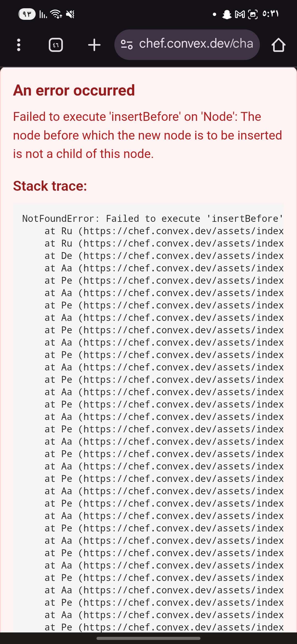Image resolution: width=297 pixels, height=644 pixels.
Task: Tap the NotFoundError line in stack trace
Action: click(153, 219)
